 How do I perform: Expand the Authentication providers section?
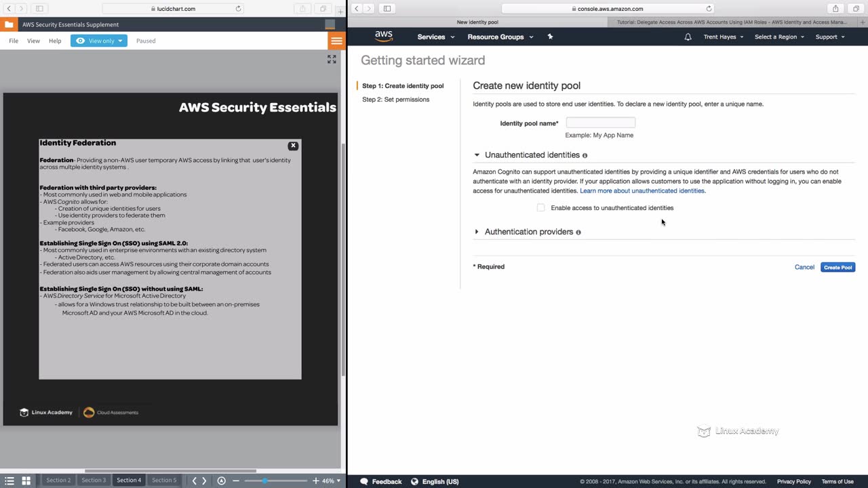tap(477, 232)
